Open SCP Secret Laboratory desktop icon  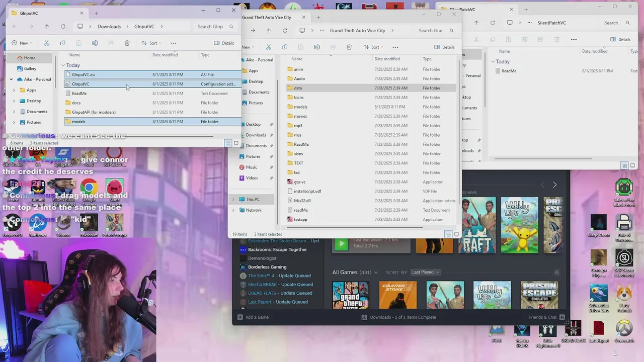click(624, 263)
